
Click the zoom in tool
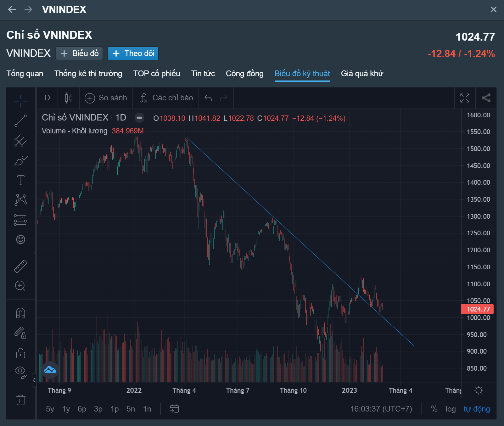tap(20, 286)
